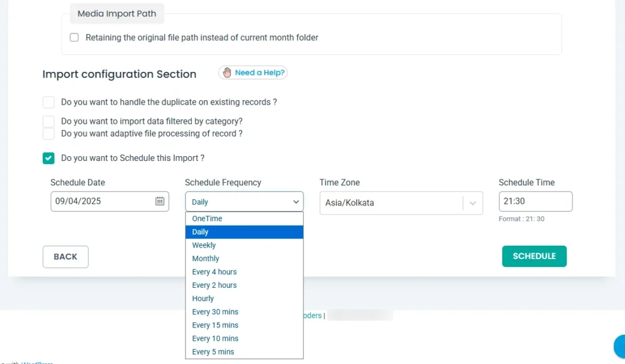The width and height of the screenshot is (625, 364).
Task: Expand the Time Zone chevron
Action: 472,203
